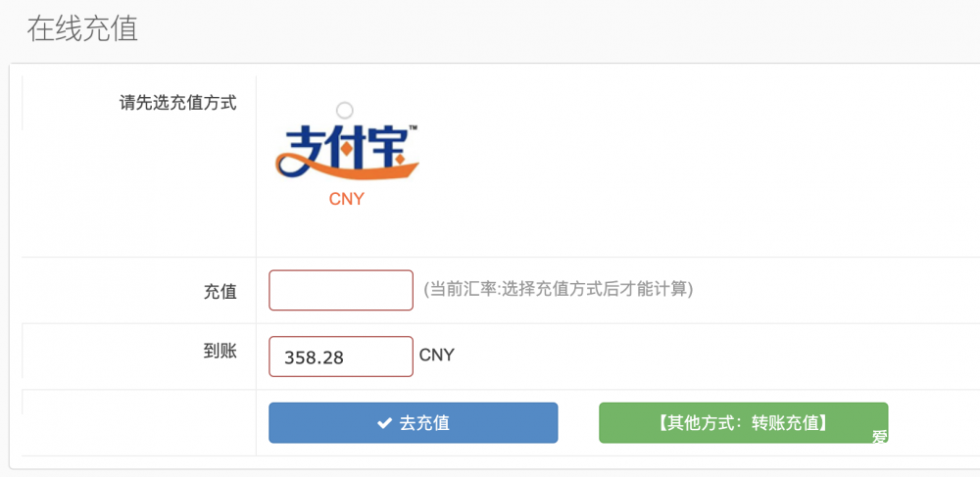This screenshot has width=980, height=477.
Task: Click the 到账 field showing 358.28
Action: pyautogui.click(x=341, y=357)
